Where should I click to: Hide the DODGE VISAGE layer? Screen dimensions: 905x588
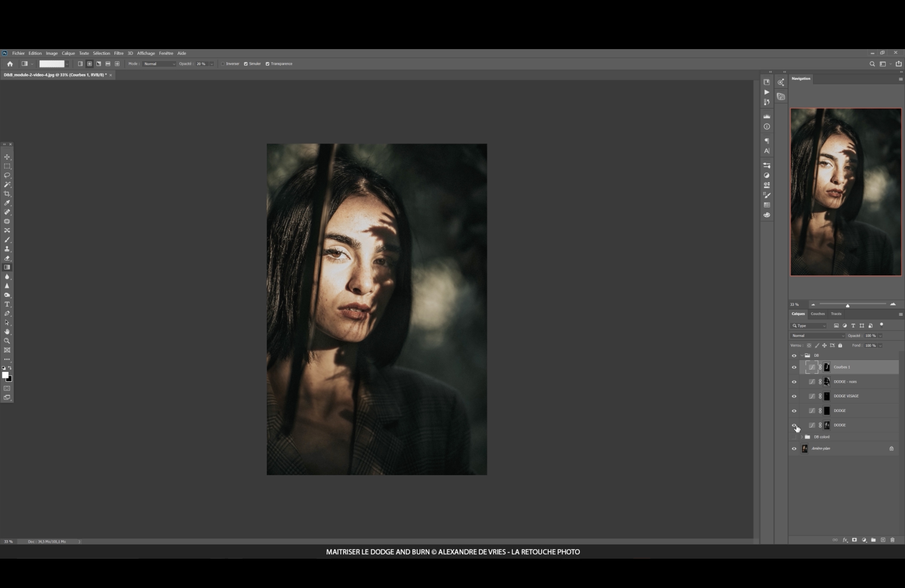click(x=794, y=396)
